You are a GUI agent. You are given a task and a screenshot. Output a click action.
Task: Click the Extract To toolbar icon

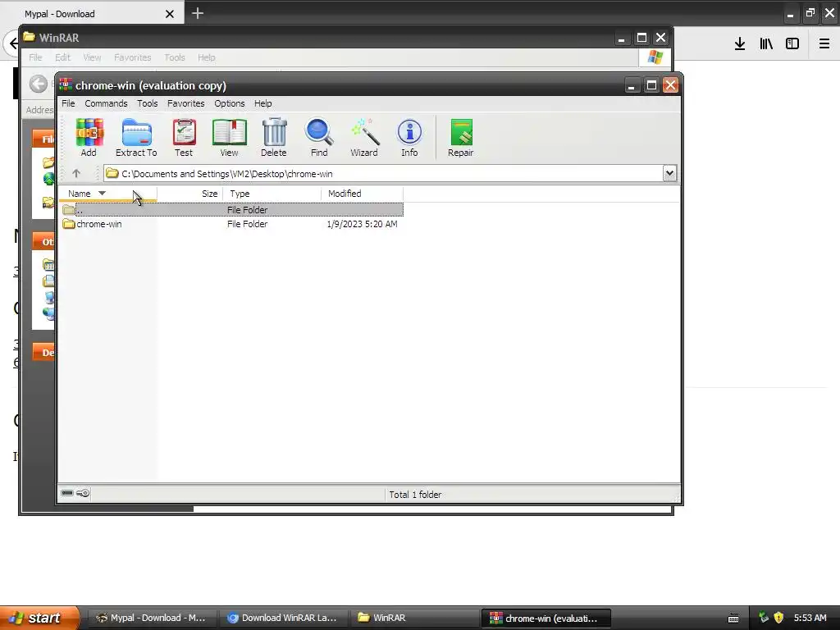(136, 138)
